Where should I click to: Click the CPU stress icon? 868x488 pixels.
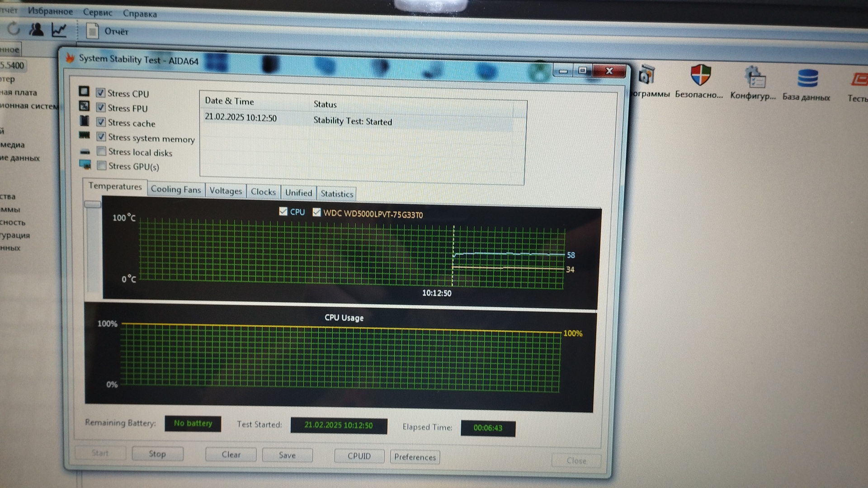pos(84,91)
